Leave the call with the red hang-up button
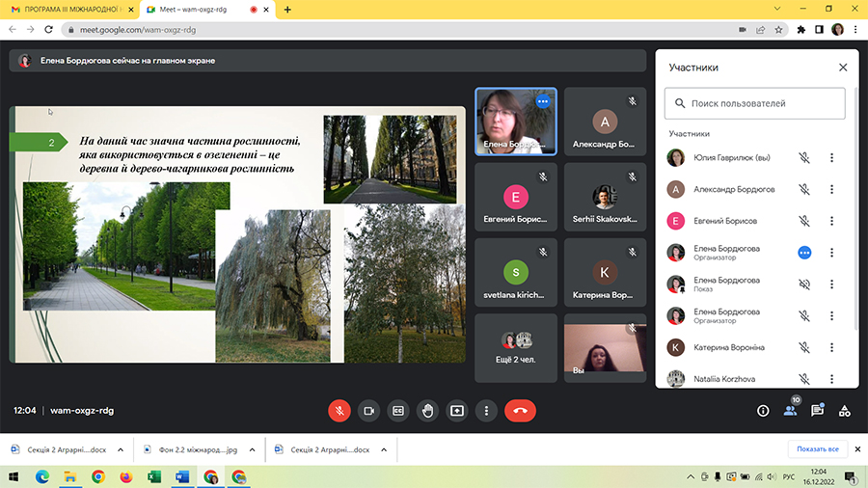868x488 pixels. tap(521, 411)
